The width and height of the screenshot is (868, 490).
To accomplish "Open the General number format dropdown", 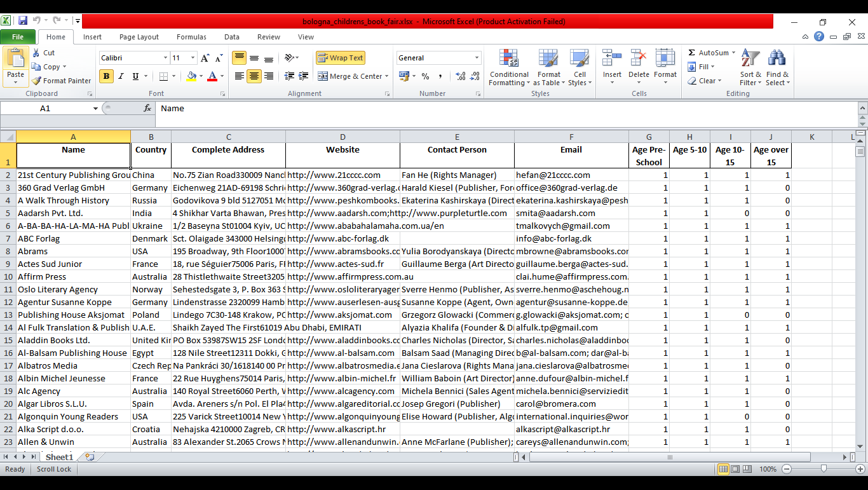I will click(477, 58).
